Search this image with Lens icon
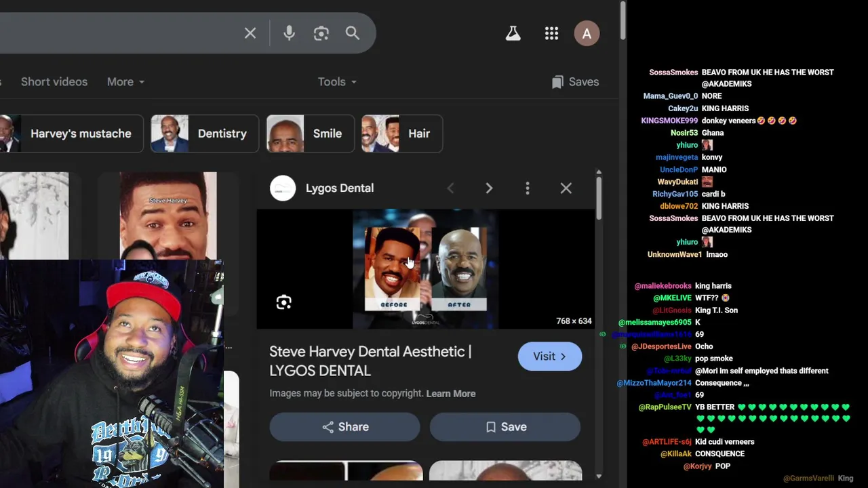Image resolution: width=868 pixels, height=488 pixels. click(284, 302)
